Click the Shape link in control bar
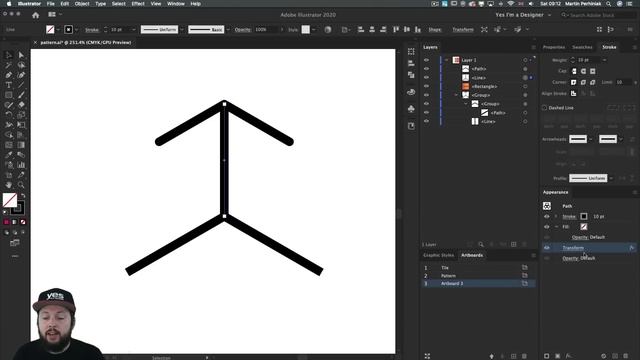 pos(435,29)
